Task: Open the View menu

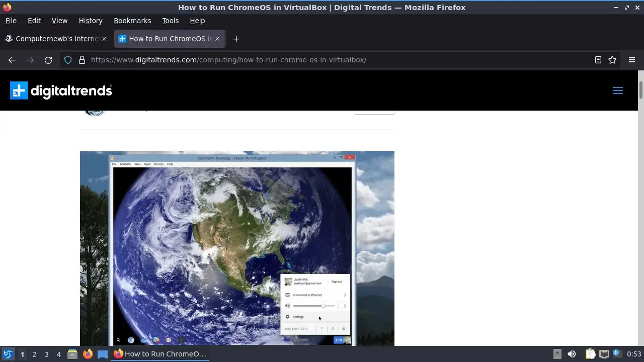Action: tap(59, 21)
